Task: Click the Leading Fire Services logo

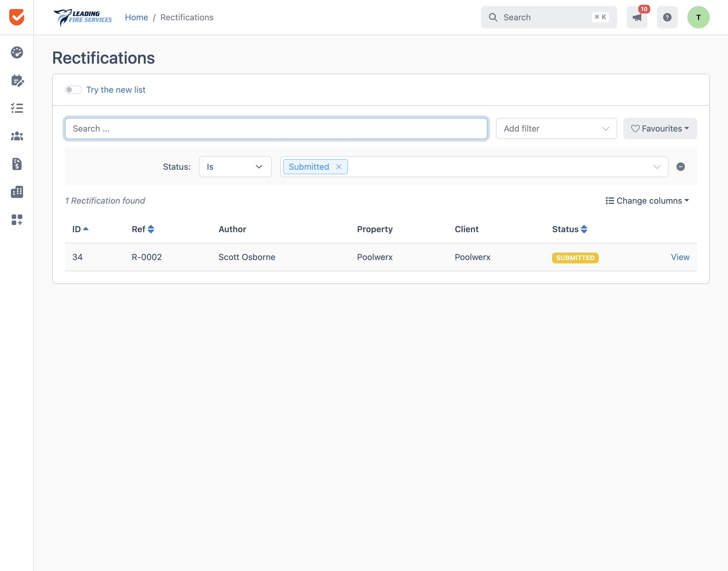Action: (x=83, y=17)
